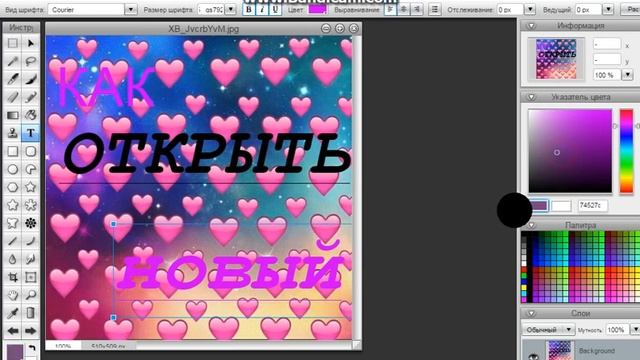Select the clone stamp tool
This screenshot has width=640, height=360.
pos(13,133)
